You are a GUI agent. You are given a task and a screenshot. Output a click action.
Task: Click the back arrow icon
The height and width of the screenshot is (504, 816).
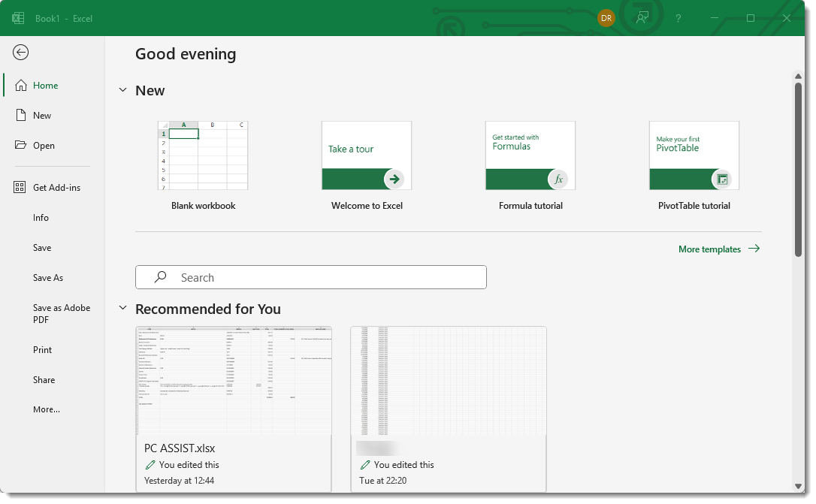pyautogui.click(x=21, y=52)
